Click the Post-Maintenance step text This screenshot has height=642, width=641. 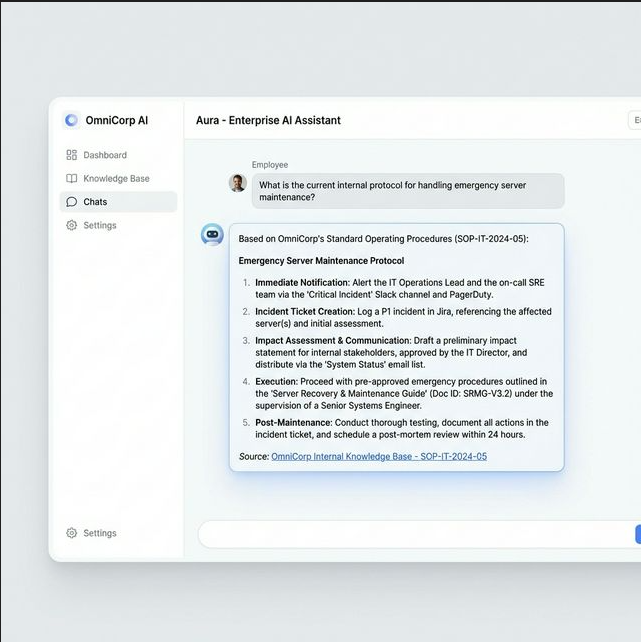[x=402, y=428]
